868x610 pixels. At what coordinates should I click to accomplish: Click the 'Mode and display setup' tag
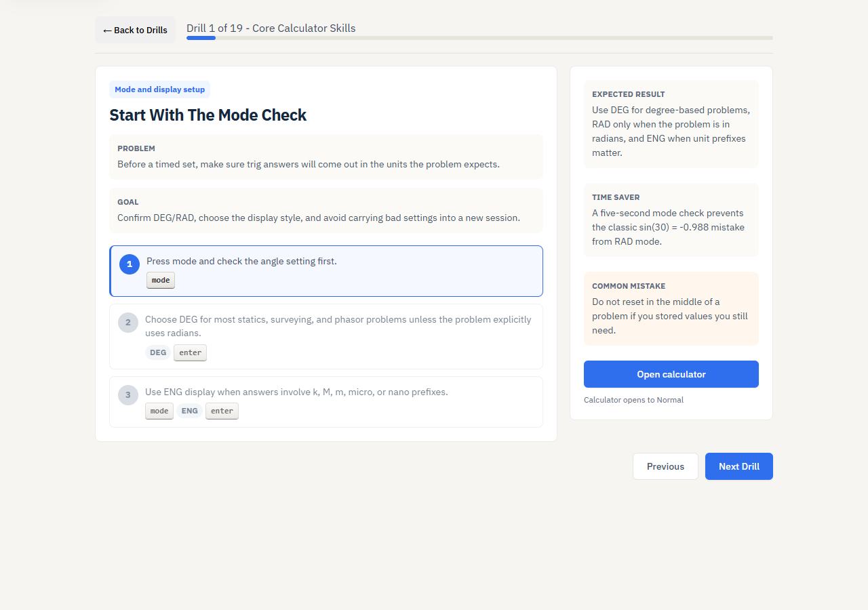click(x=159, y=89)
